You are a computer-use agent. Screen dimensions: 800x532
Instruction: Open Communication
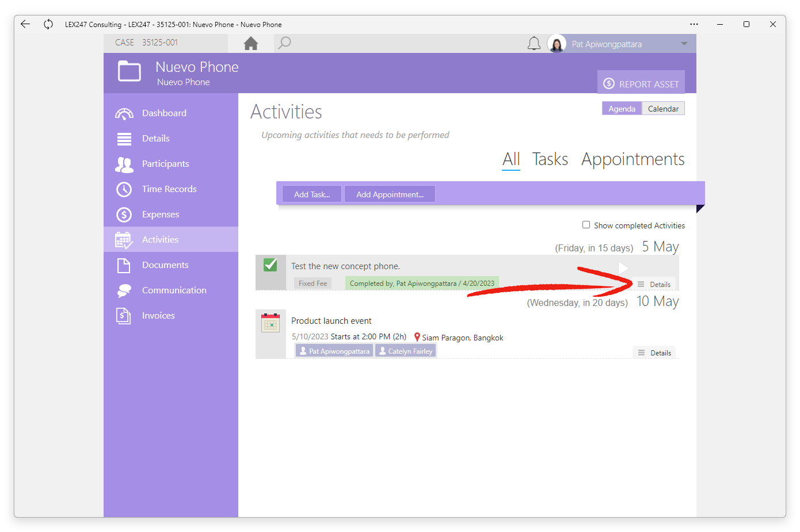click(x=171, y=290)
